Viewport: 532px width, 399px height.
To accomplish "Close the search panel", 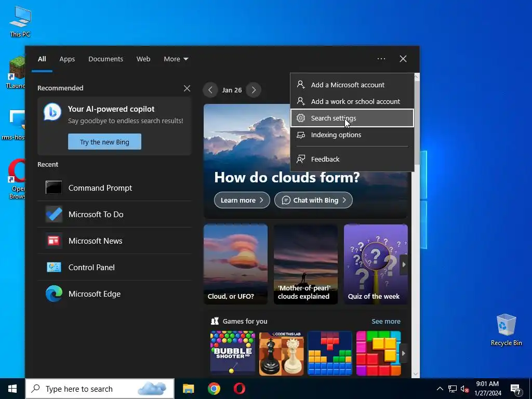I will [x=403, y=59].
